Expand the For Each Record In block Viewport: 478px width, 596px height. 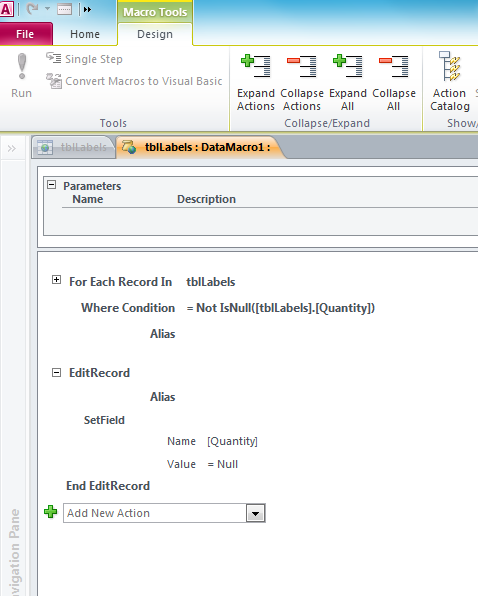point(56,280)
